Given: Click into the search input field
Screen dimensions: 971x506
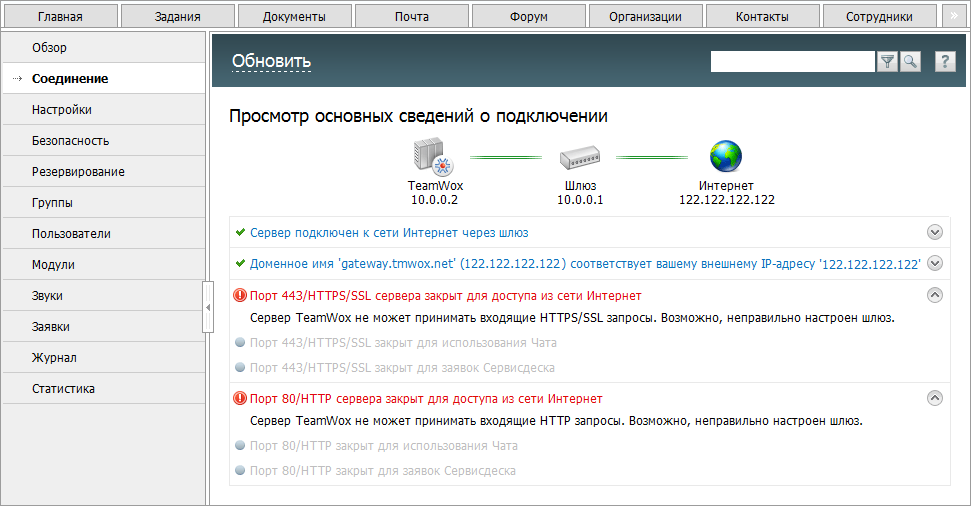Looking at the screenshot, I should click(793, 61).
